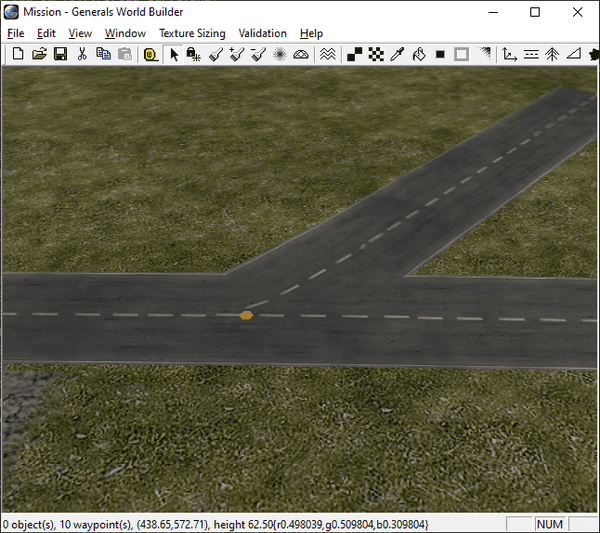The image size is (600, 533).
Task: Click the solid black square tool
Action: [440, 54]
